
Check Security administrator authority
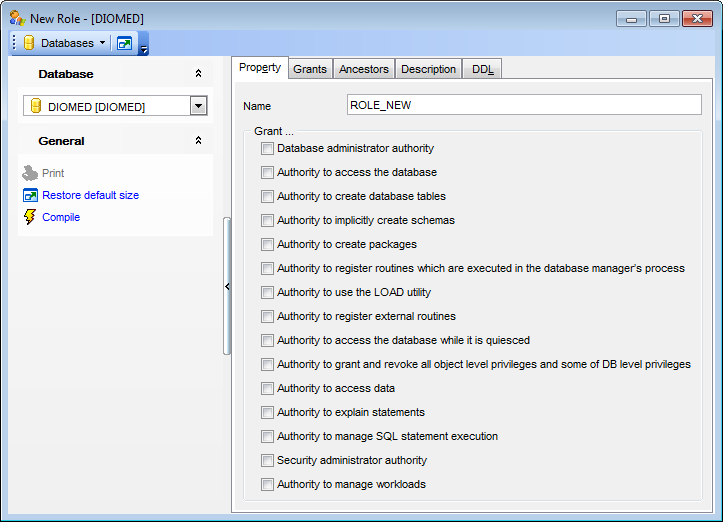click(267, 460)
